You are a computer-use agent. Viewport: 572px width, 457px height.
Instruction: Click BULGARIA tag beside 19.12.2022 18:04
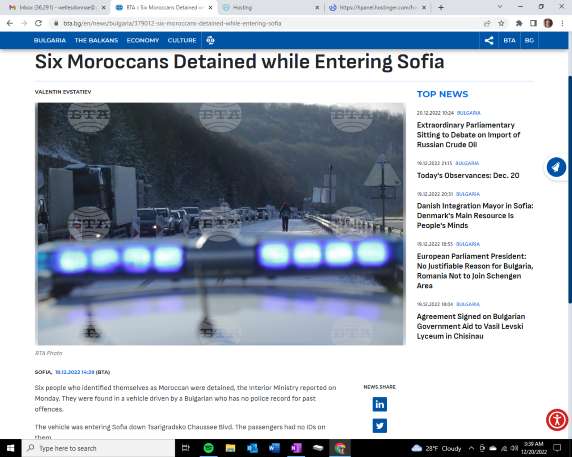(468, 304)
